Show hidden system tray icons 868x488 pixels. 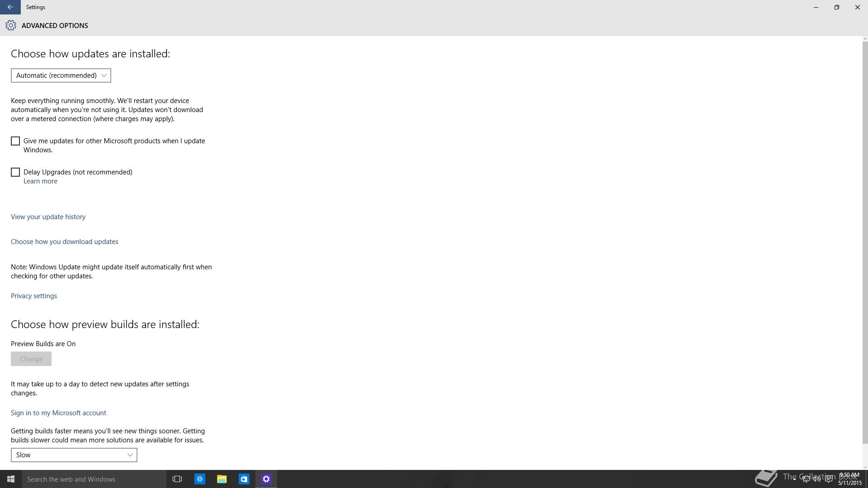click(794, 479)
